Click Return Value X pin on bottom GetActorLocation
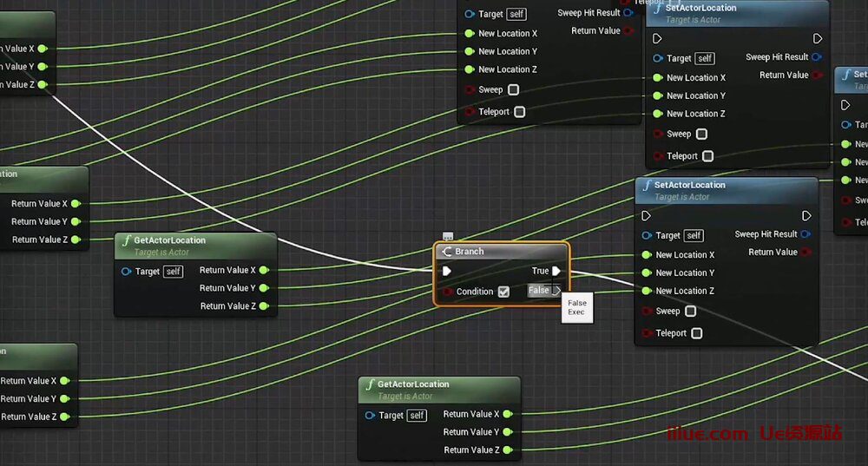This screenshot has width=868, height=466. click(508, 414)
